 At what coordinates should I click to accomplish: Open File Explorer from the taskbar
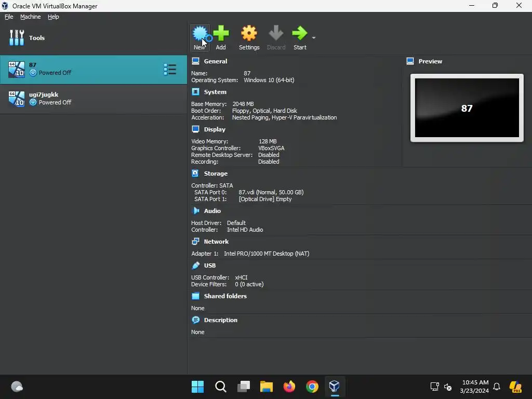point(267,387)
